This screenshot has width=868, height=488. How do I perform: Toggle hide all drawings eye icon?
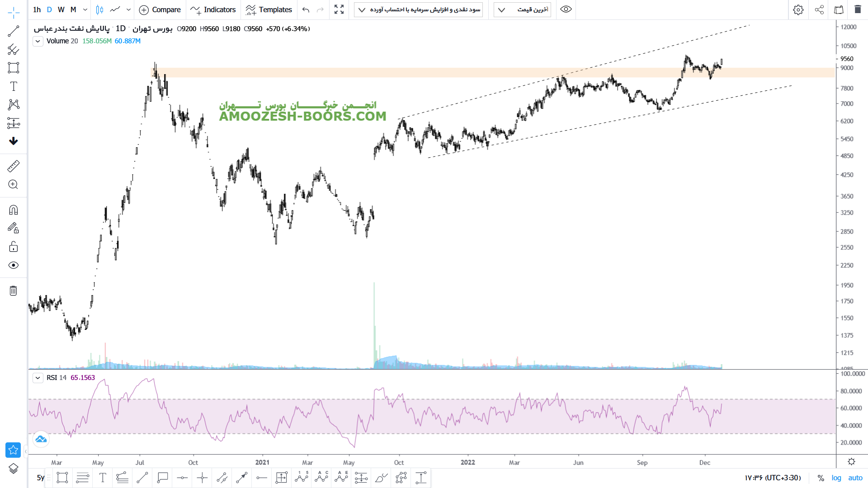point(14,265)
